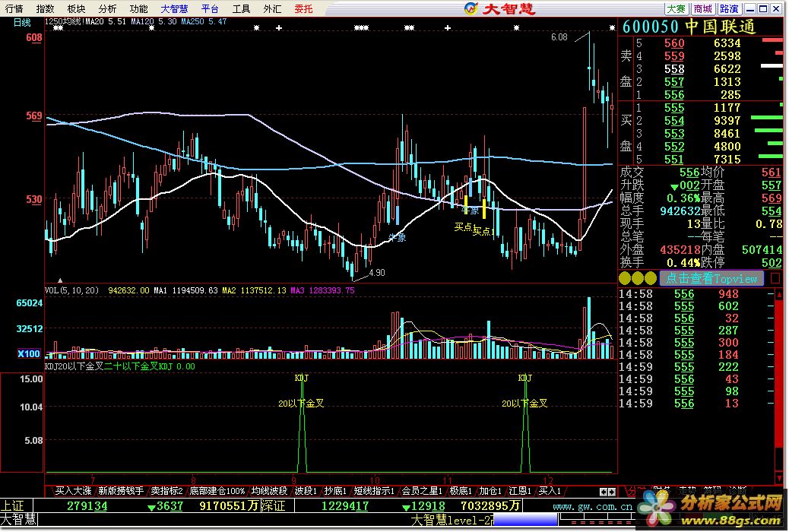
Task: Click the tick row with volume 948
Action: click(696, 294)
